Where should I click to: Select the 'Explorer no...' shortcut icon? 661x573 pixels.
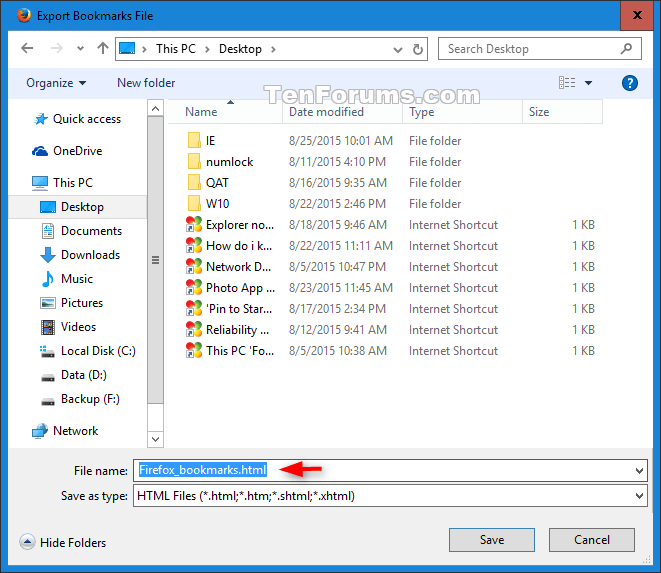coord(194,224)
